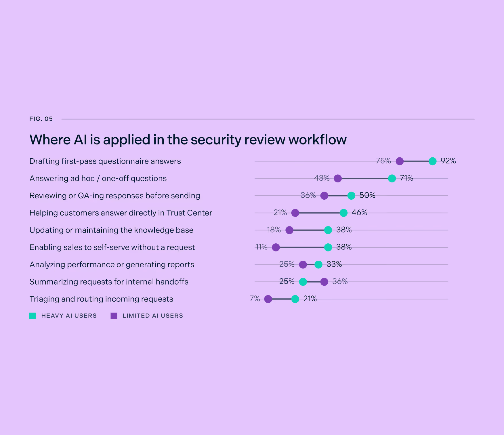The image size is (504, 435).
Task: Click the 33% teal dot for generating reports
Action: (x=318, y=265)
